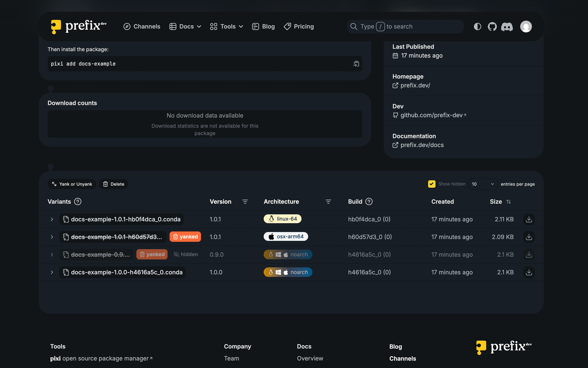Image resolution: width=588 pixels, height=368 pixels.
Task: Download the hidden 0.9.0 package
Action: click(x=529, y=255)
